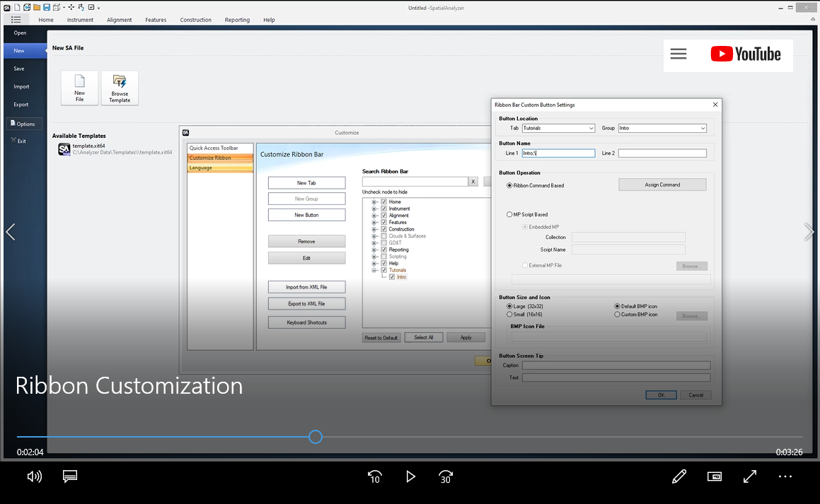820x504 pixels.
Task: Mute the video volume
Action: [x=33, y=476]
